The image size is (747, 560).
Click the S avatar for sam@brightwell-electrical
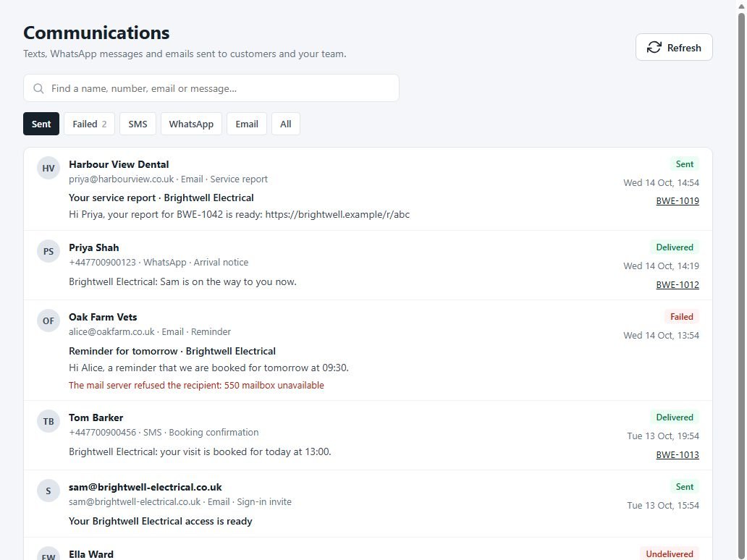pyautogui.click(x=48, y=491)
